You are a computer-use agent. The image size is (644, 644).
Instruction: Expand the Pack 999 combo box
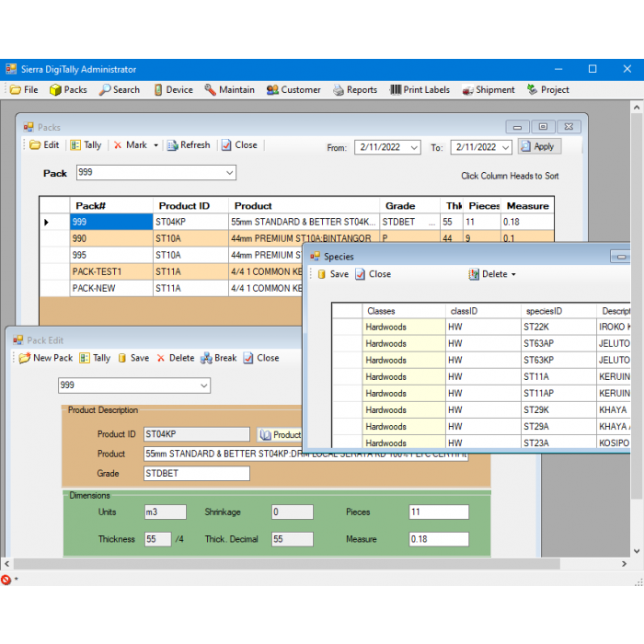coord(229,173)
